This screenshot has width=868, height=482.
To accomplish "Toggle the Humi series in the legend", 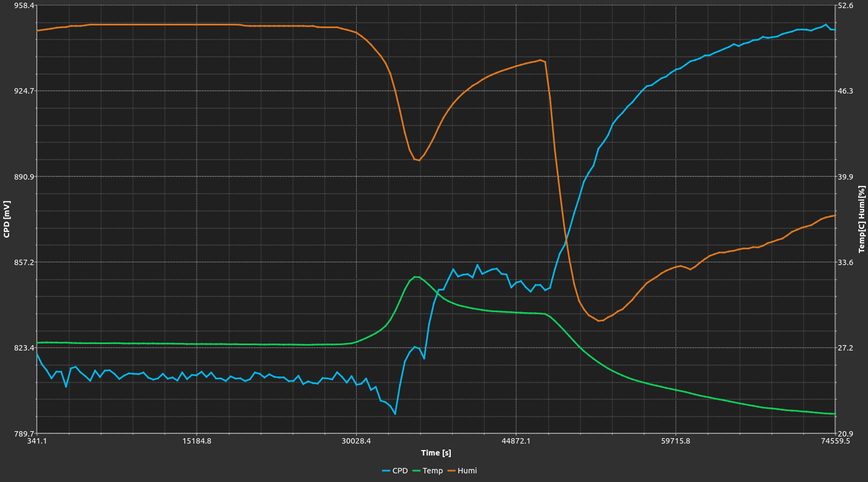I will pyautogui.click(x=467, y=471).
